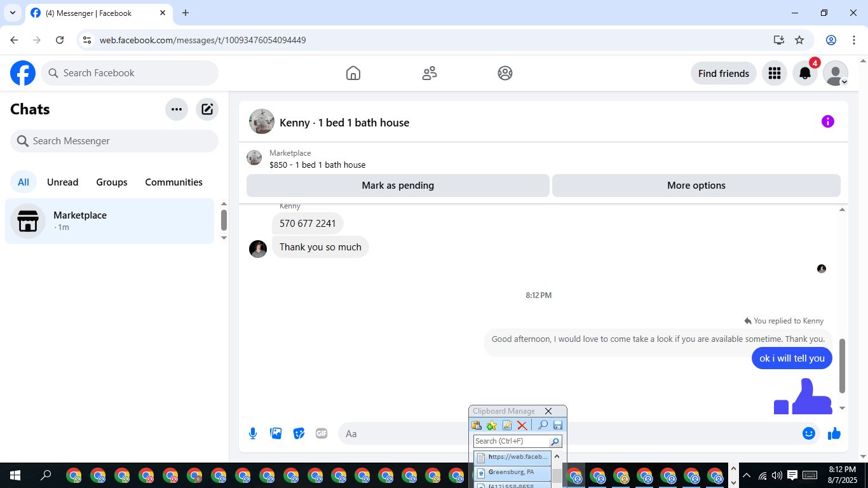Click the browser address bar URL
This screenshot has height=488, width=868.
click(203, 40)
